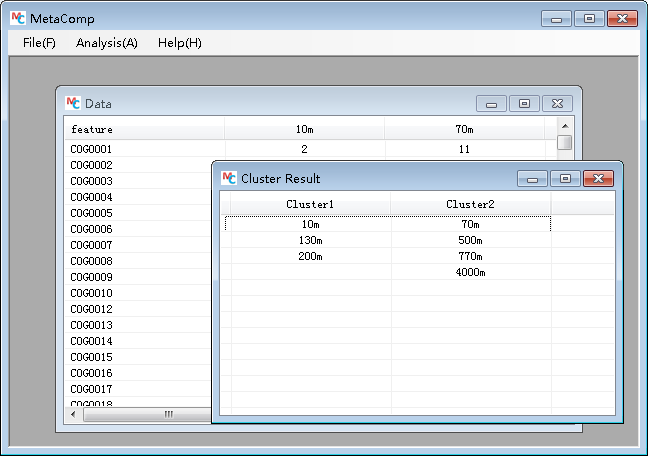This screenshot has height=456, width=648.
Task: Maximize the Cluster Result window
Action: click(565, 178)
